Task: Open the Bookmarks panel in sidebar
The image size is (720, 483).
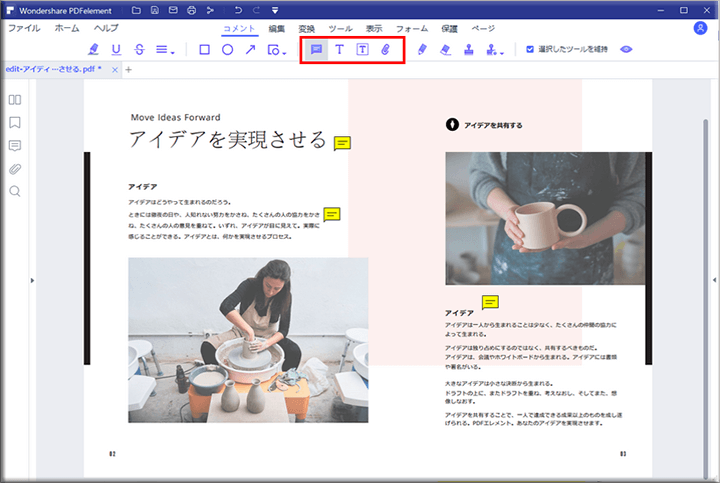Action: pyautogui.click(x=15, y=123)
